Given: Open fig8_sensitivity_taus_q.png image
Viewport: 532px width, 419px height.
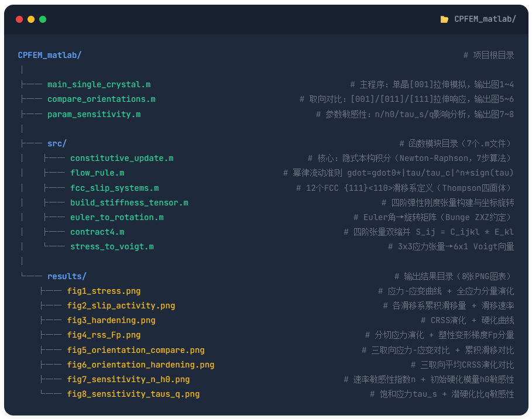Looking at the screenshot, I should 133,394.
